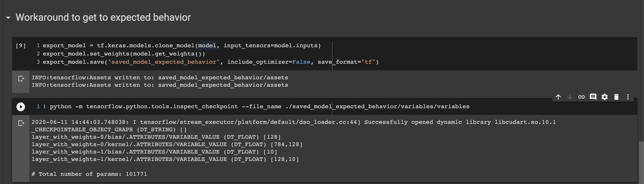Copy link to the selected cell
This screenshot has height=184, width=644.
tap(582, 97)
